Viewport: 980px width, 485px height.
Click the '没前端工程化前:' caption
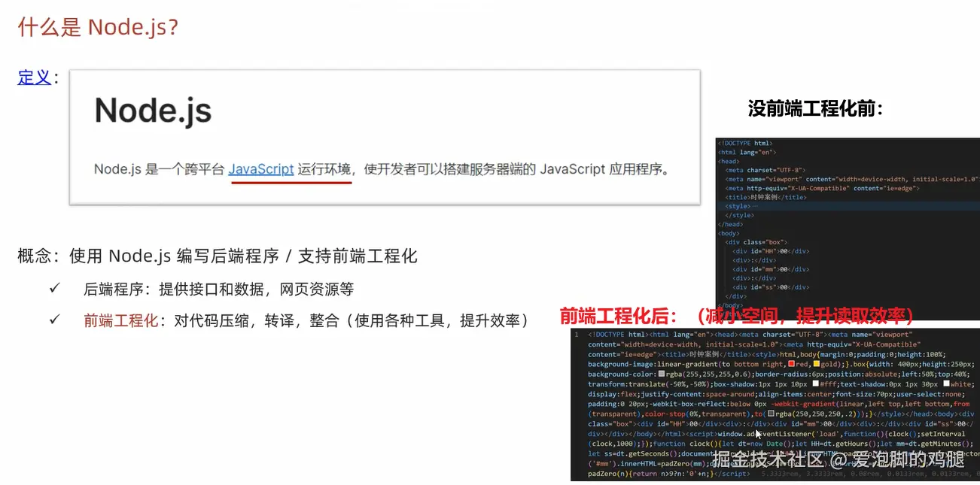click(x=815, y=109)
